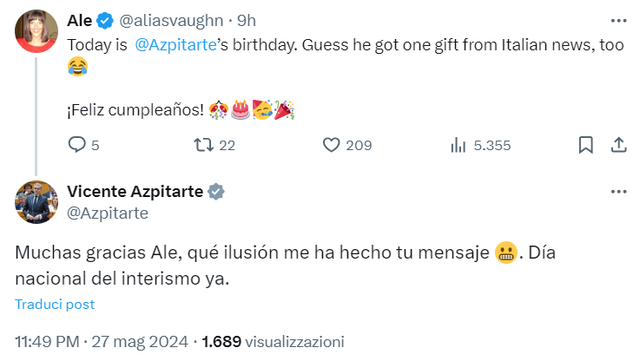Image resolution: width=640 pixels, height=361 pixels.
Task: Open Ale's display name link
Action: tap(80, 20)
